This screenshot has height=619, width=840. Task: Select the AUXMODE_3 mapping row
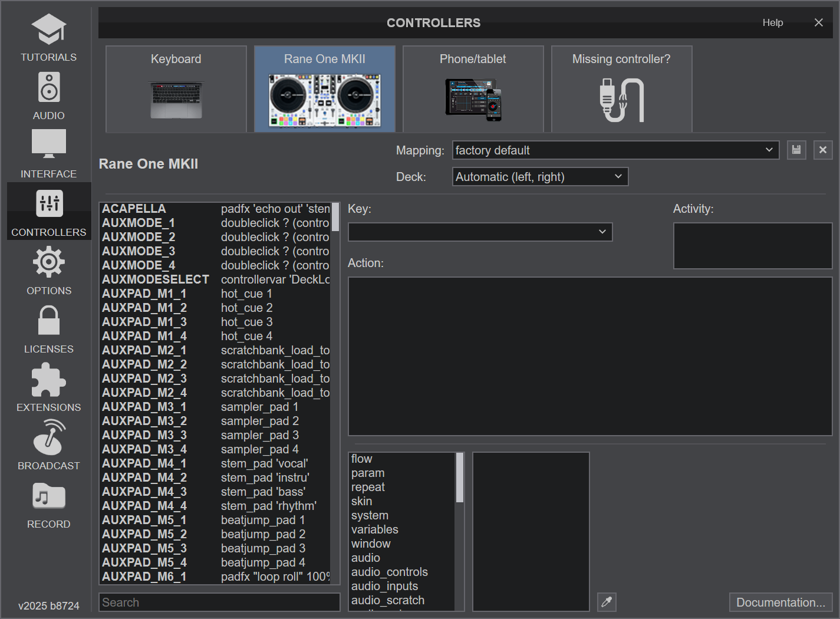(216, 251)
